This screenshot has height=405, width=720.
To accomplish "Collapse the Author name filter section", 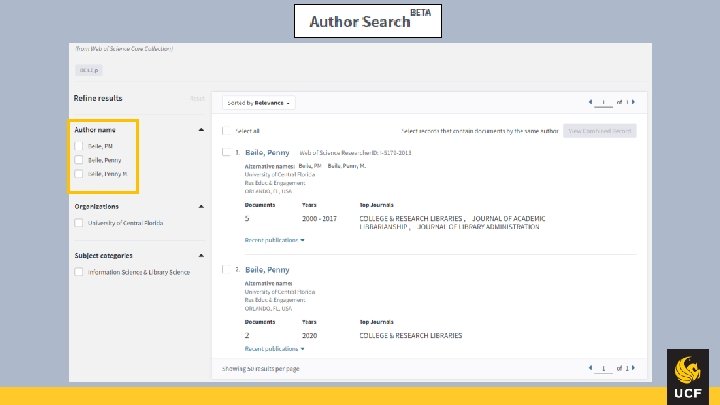I will coord(201,130).
